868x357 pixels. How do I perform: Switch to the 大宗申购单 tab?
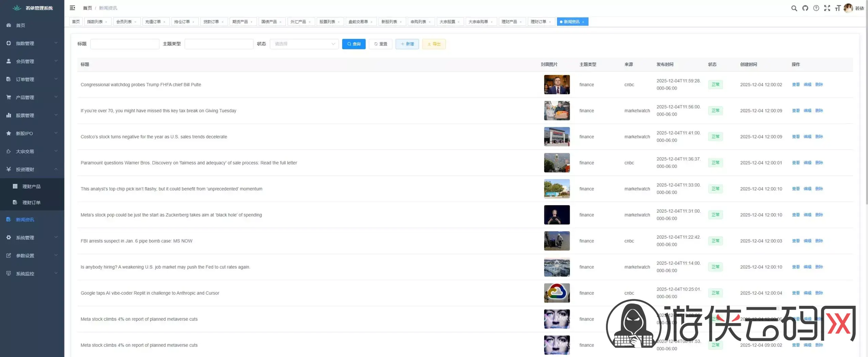pos(481,22)
